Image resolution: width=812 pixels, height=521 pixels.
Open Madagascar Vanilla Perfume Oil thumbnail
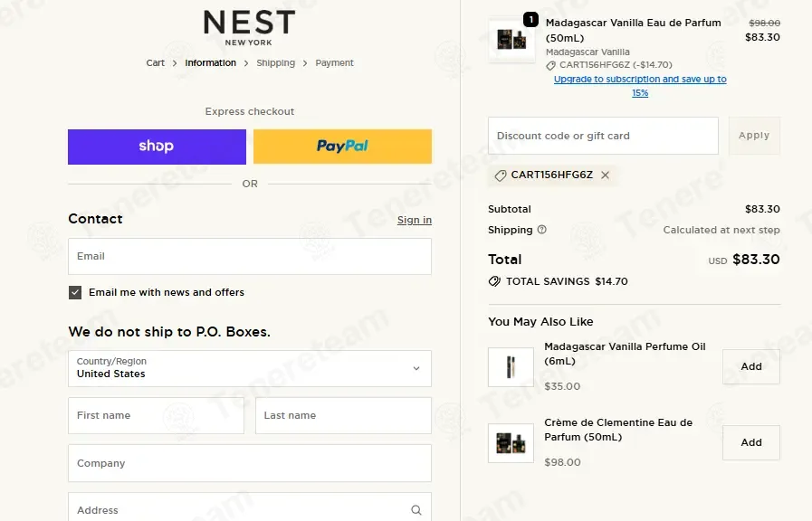tap(511, 367)
